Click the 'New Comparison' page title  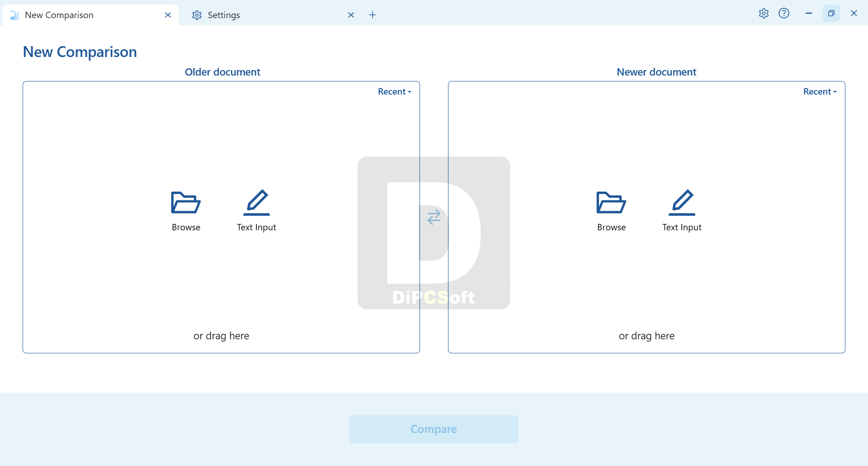pyautogui.click(x=80, y=52)
